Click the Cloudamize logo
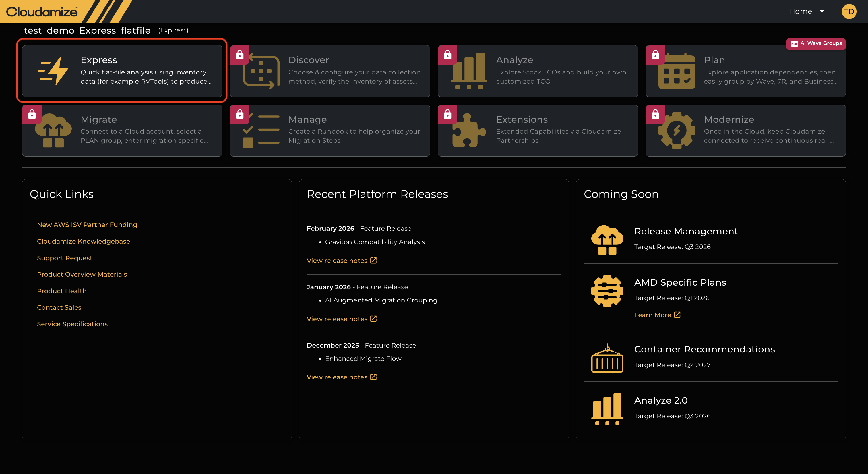Viewport: 868px width, 474px height. coord(42,12)
